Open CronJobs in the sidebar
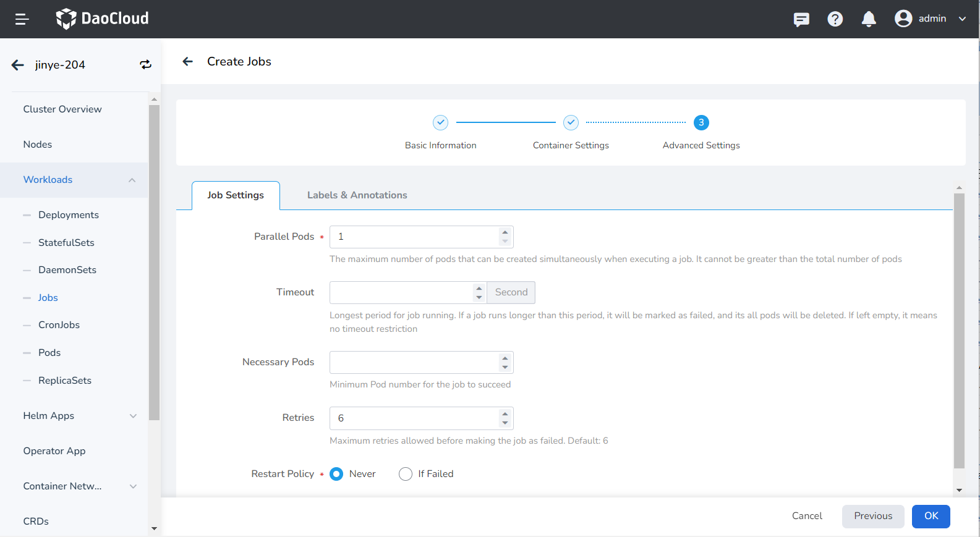Viewport: 980px width, 537px height. click(x=59, y=325)
